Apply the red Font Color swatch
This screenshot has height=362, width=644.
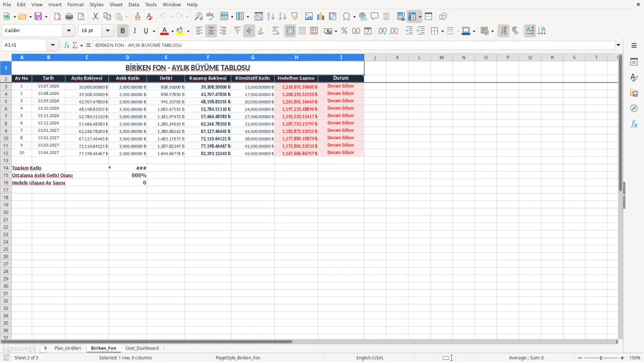(165, 31)
